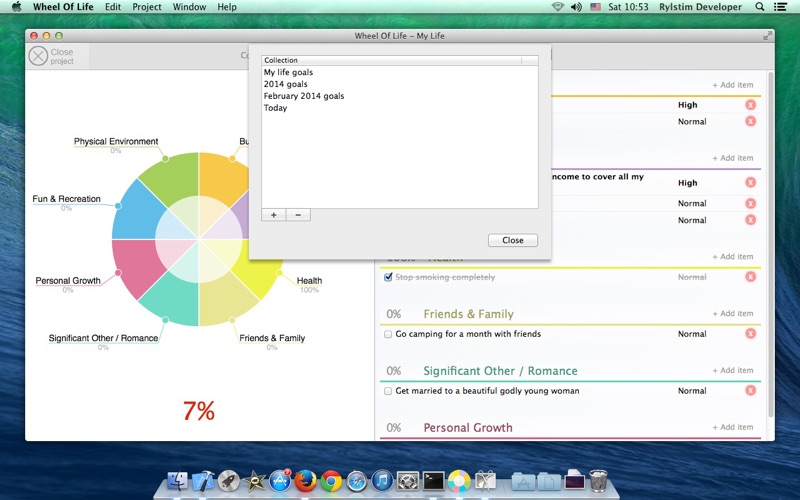Open Terminal from the dock
The image size is (800, 500).
[433, 481]
